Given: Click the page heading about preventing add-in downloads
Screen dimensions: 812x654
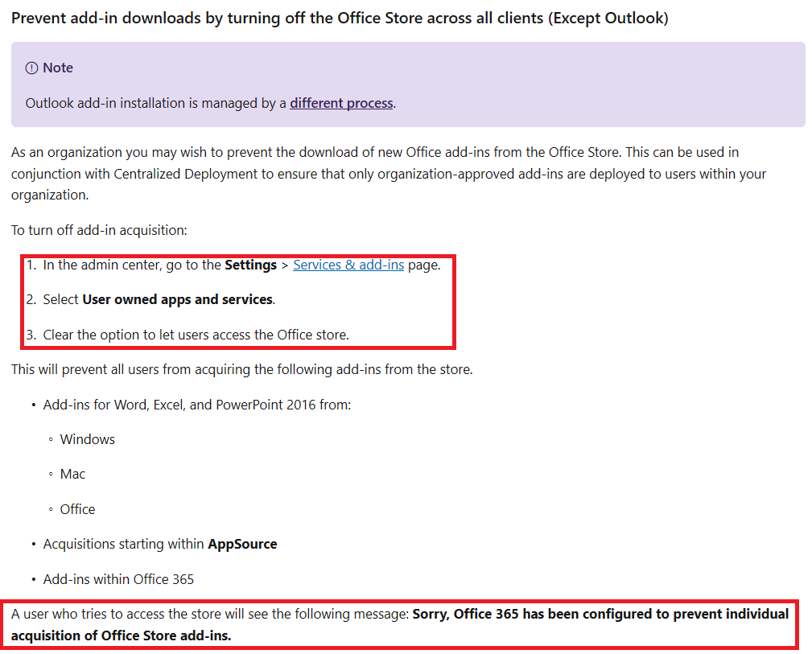Looking at the screenshot, I should point(339,18).
